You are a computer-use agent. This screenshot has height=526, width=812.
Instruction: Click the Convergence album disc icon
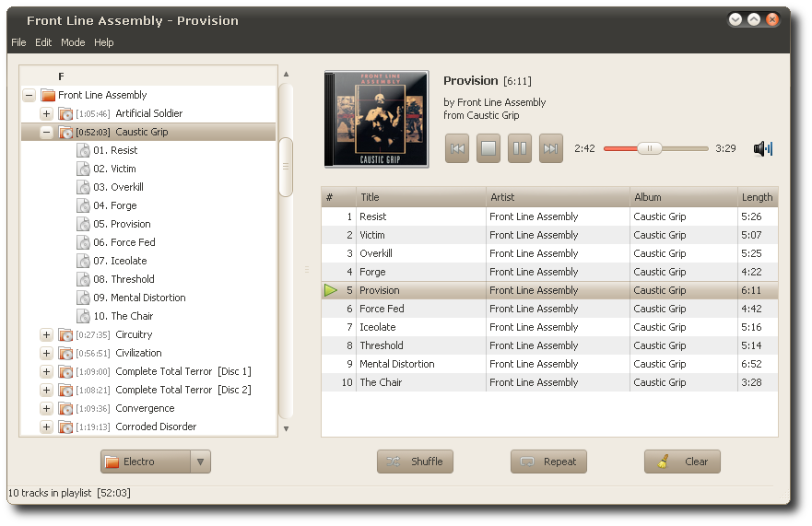[65, 408]
